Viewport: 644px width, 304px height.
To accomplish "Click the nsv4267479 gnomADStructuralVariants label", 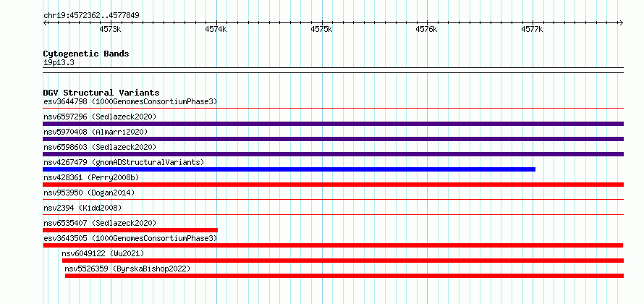I will (x=124, y=162).
